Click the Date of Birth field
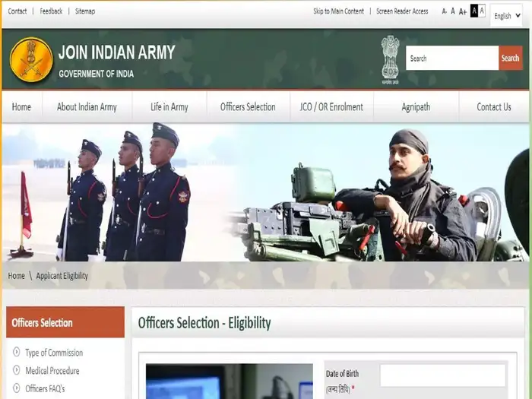 click(442, 375)
